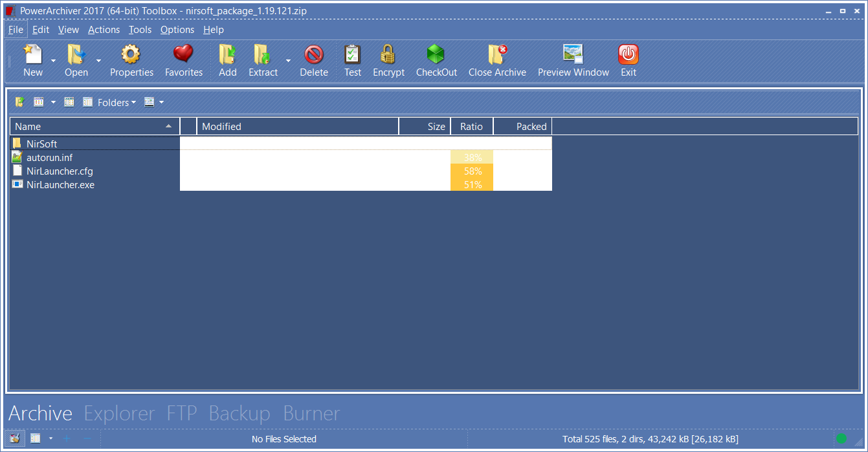
Task: Click the third icon in the file list toolbar
Action: (x=69, y=102)
